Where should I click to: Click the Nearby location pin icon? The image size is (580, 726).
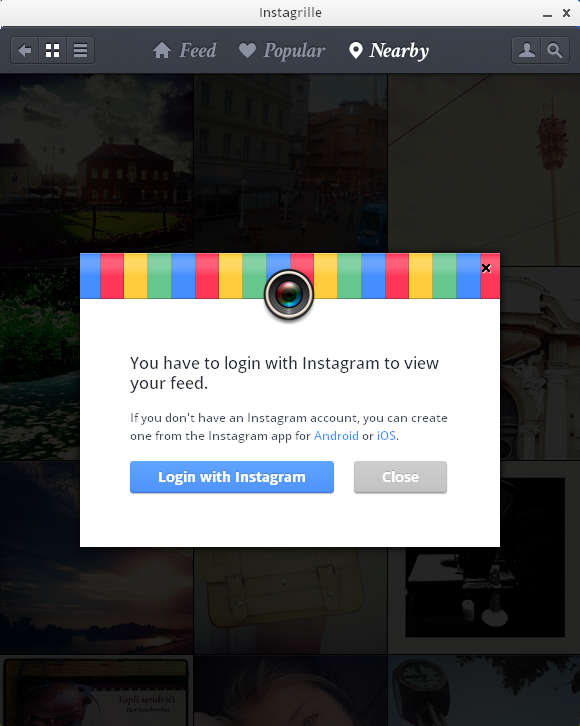[355, 50]
